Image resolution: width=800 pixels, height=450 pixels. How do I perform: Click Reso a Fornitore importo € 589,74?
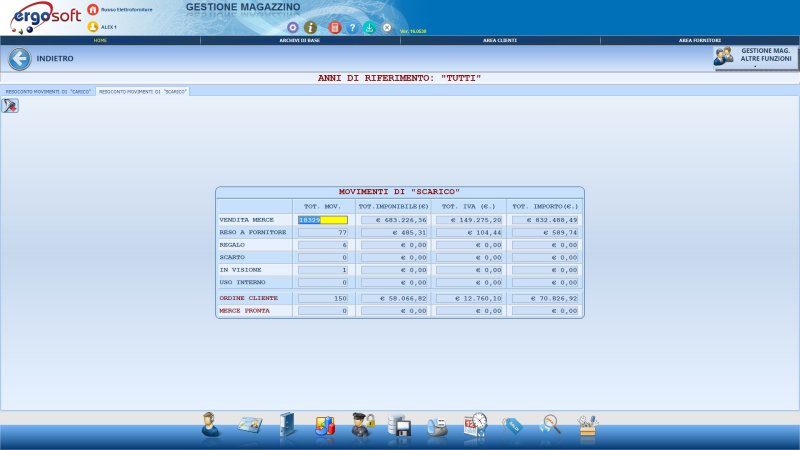coord(545,233)
